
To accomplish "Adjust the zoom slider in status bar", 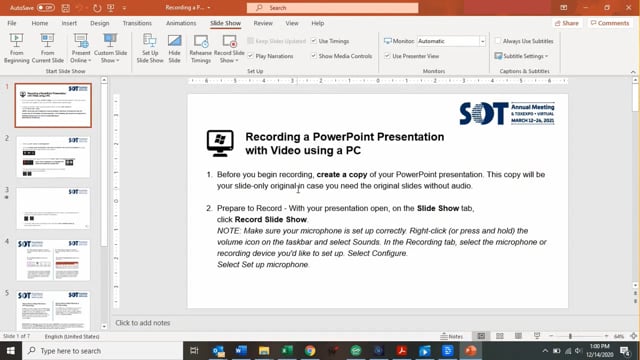I will [x=570, y=336].
